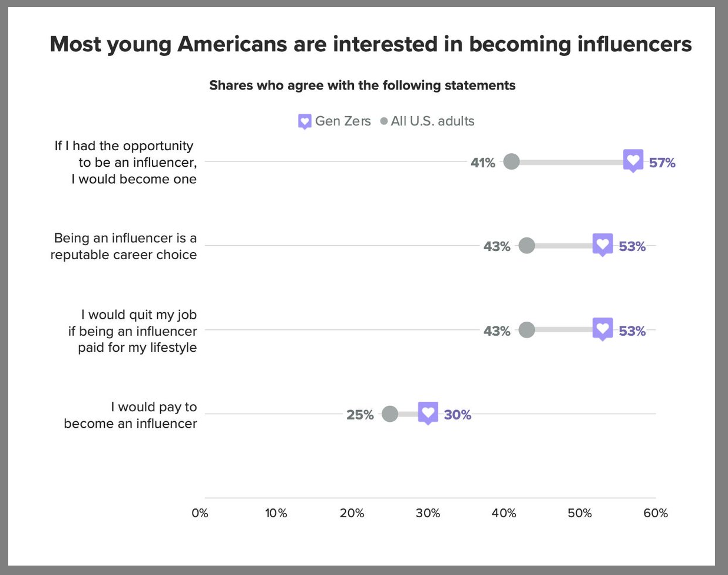Click the chart title about young Americans
728x575 pixels.
pyautogui.click(x=370, y=44)
